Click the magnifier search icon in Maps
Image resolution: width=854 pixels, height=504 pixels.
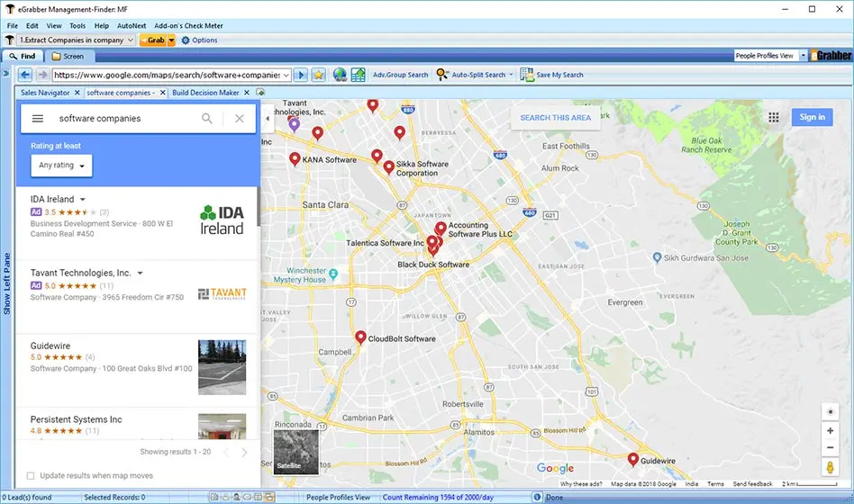(207, 118)
